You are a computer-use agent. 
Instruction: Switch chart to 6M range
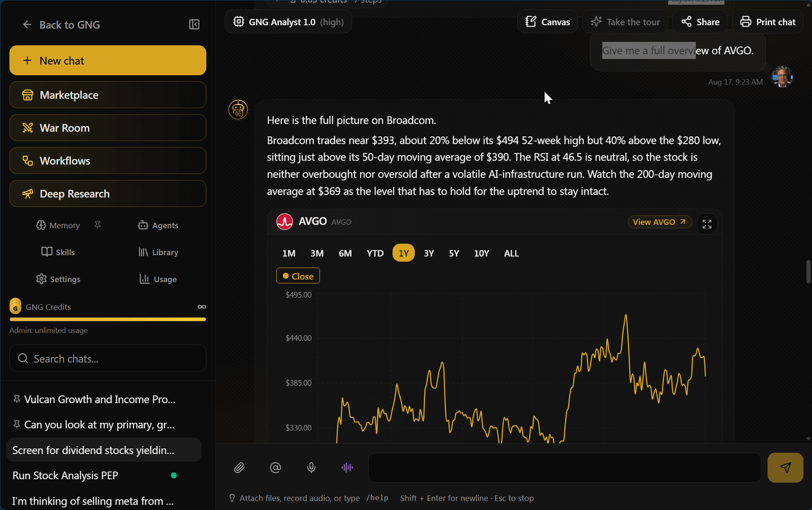(345, 253)
